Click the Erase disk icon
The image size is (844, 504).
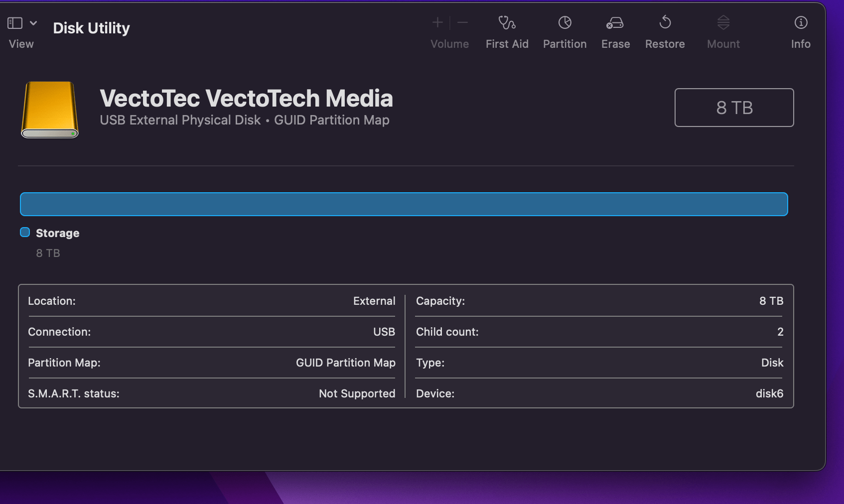point(615,23)
